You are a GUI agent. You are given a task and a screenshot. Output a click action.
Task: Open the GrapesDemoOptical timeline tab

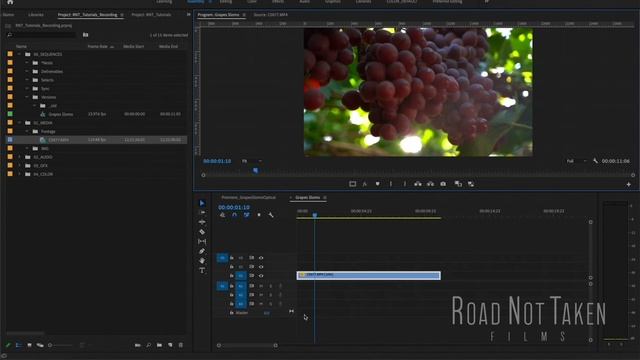[248, 198]
